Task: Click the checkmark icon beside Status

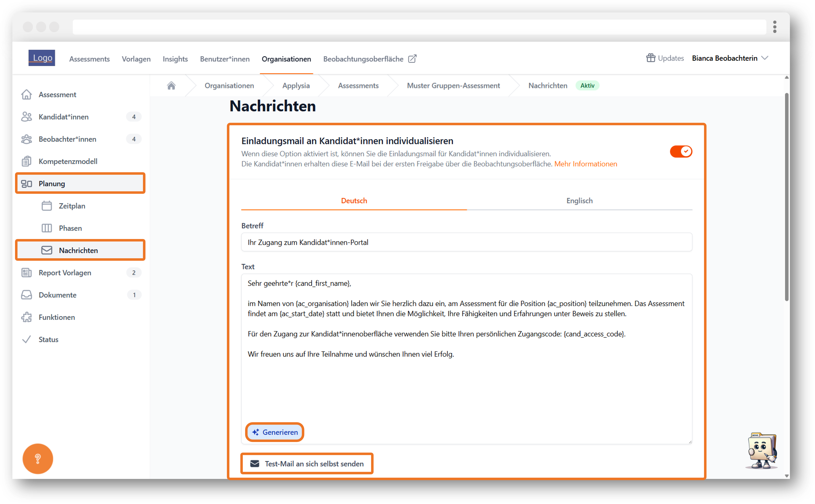Action: pyautogui.click(x=26, y=339)
